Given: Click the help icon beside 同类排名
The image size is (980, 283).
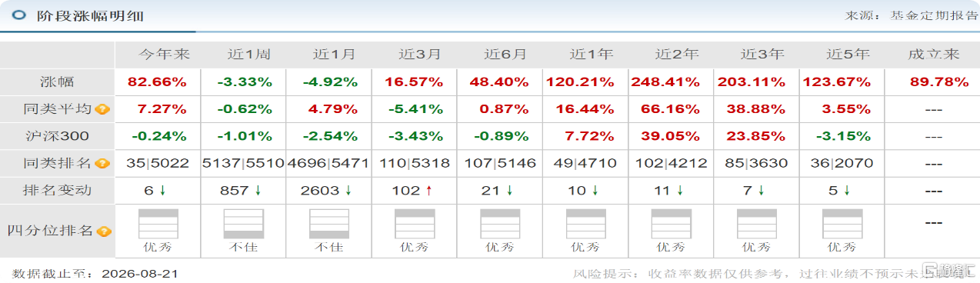Looking at the screenshot, I should click(103, 164).
